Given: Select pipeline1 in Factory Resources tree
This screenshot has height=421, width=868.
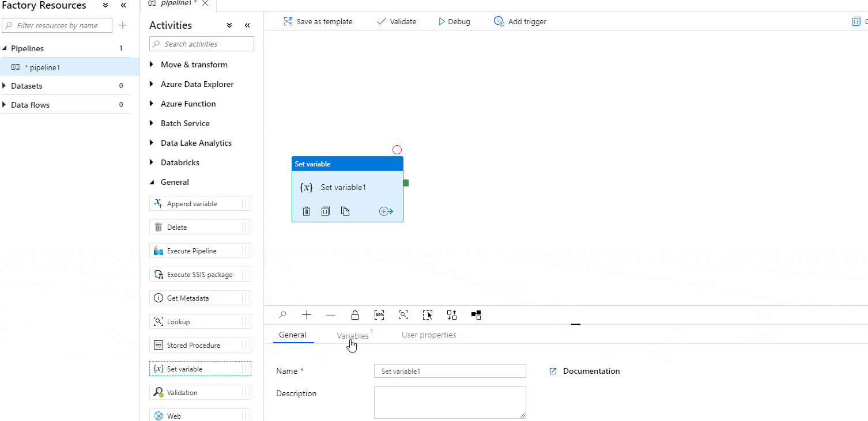Looking at the screenshot, I should (x=70, y=67).
